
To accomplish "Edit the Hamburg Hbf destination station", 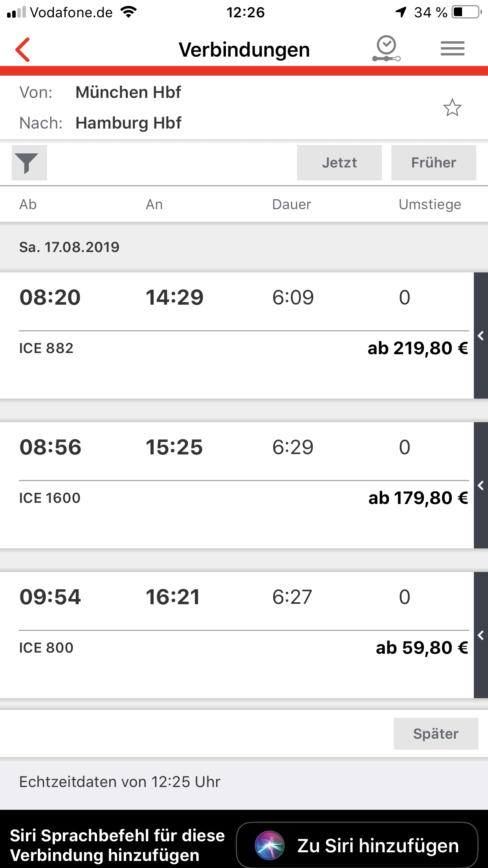I will click(x=128, y=123).
